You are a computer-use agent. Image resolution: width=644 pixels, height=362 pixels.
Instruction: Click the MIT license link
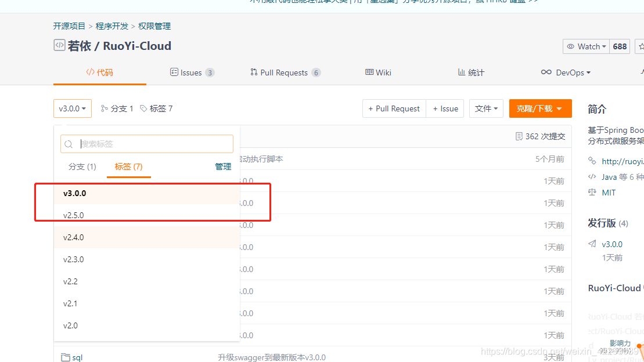pos(609,193)
